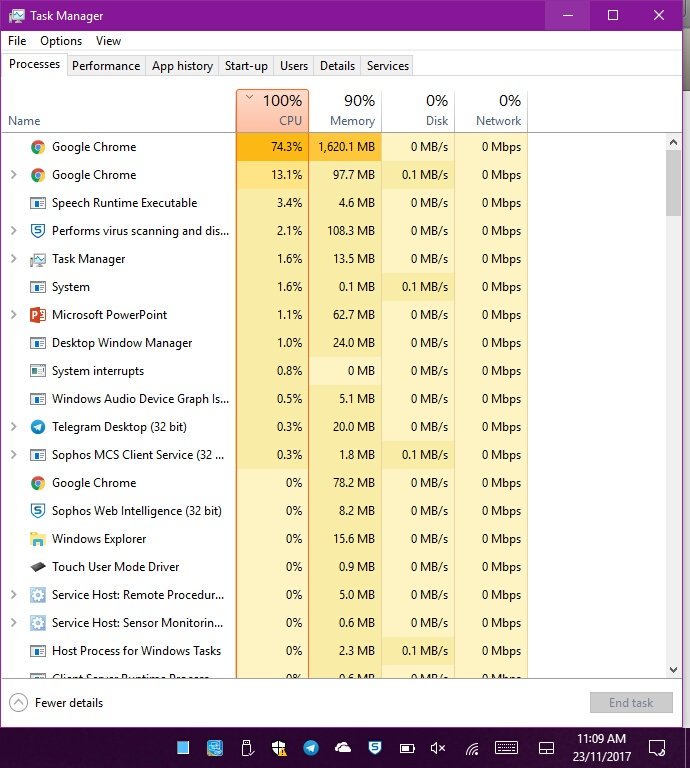690x768 pixels.
Task: Expand the Task Manager process row
Action: pos(14,259)
